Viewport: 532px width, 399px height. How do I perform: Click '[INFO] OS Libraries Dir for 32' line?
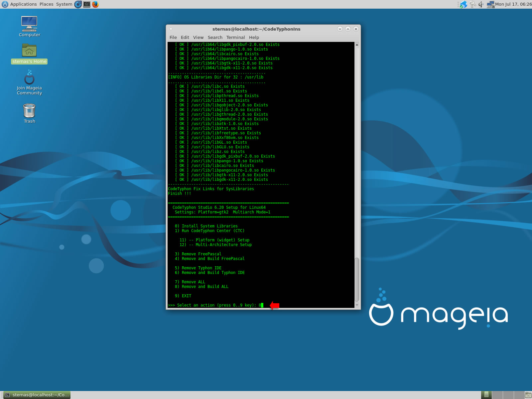pyautogui.click(x=215, y=77)
